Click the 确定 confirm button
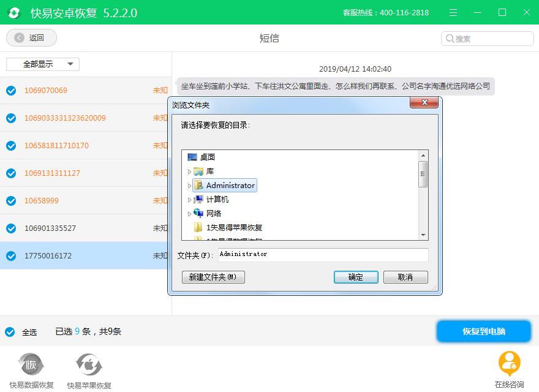This screenshot has height=392, width=539. (356, 277)
